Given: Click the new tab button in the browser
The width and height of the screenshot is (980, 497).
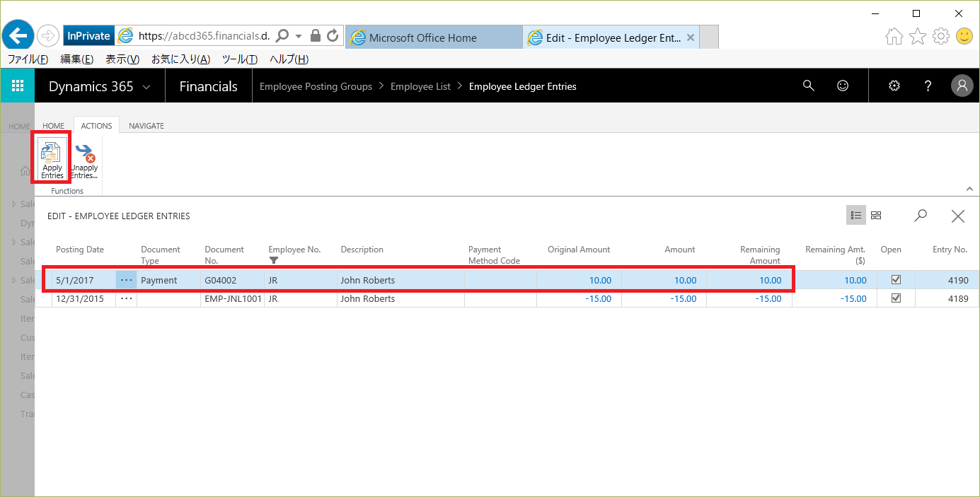Looking at the screenshot, I should 709,38.
